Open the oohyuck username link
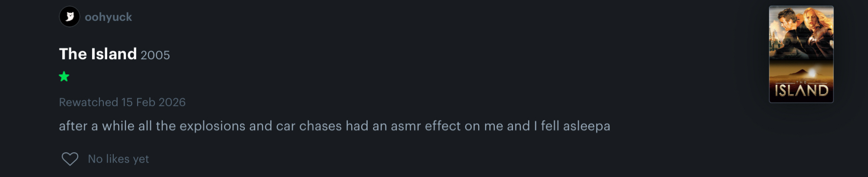868x177 pixels. 108,17
